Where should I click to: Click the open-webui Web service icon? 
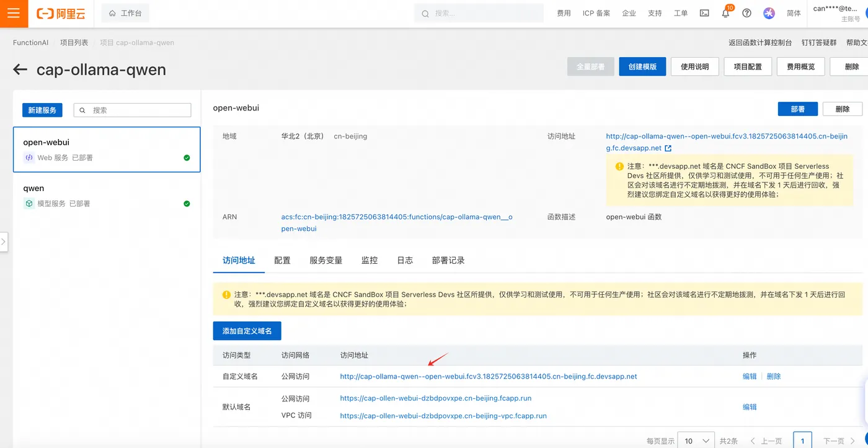[29, 158]
